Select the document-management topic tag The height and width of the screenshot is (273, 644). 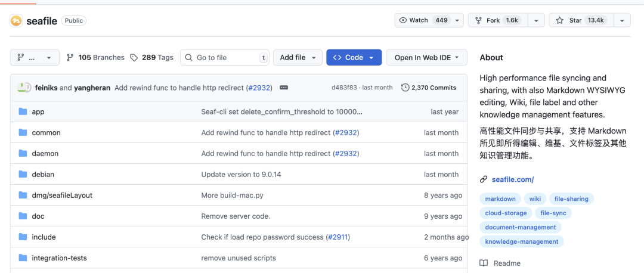click(521, 227)
